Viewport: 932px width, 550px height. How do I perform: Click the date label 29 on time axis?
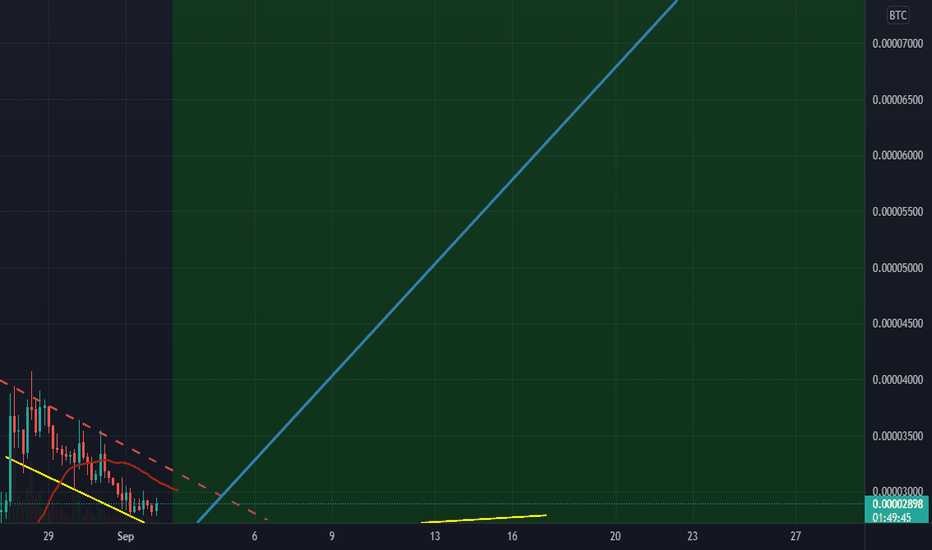pos(48,536)
